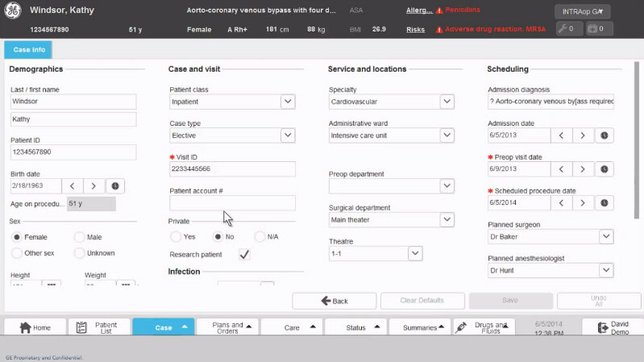Select Yes for Private
This screenshot has height=362, width=644.
click(x=176, y=237)
